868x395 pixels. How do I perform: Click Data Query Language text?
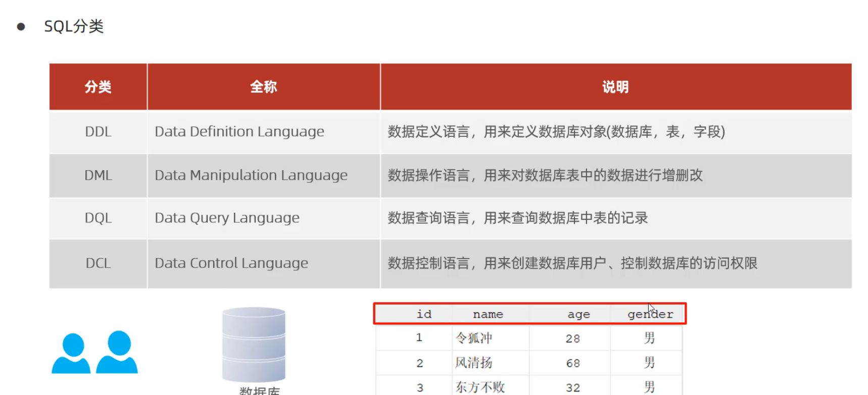[x=227, y=218]
